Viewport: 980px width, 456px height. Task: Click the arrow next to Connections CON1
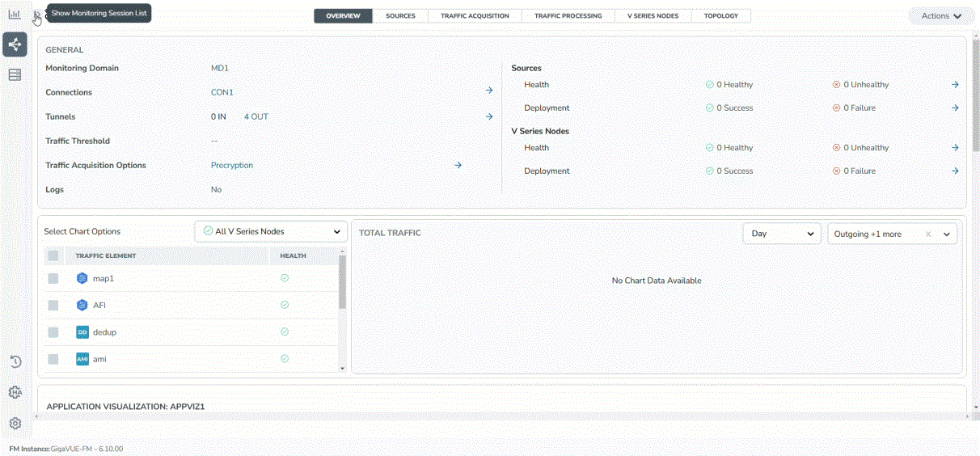(488, 91)
